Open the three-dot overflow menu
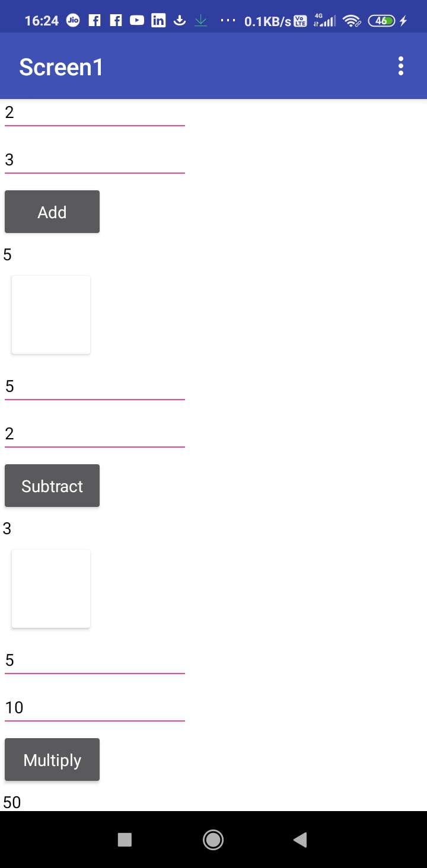 [x=401, y=66]
